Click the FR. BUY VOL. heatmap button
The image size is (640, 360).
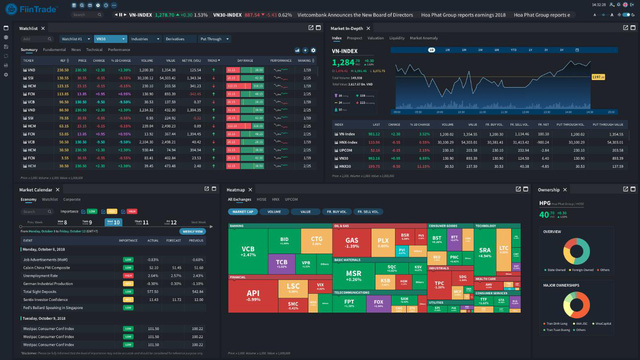click(x=337, y=212)
